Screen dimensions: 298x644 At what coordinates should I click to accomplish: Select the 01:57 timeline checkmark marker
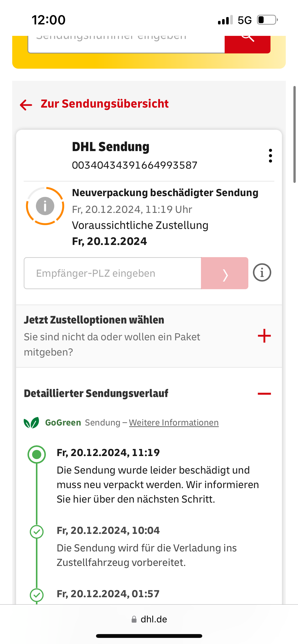[37, 595]
